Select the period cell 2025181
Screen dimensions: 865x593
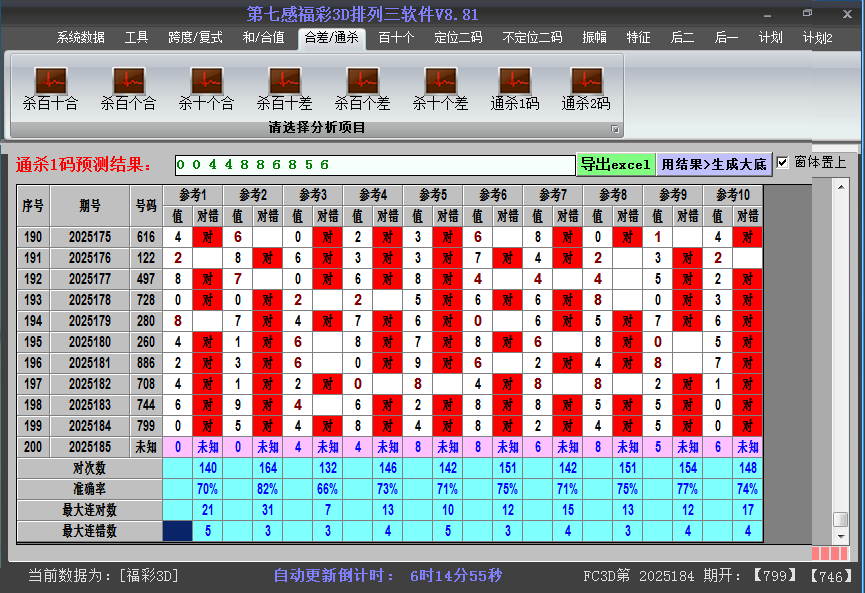(x=90, y=363)
